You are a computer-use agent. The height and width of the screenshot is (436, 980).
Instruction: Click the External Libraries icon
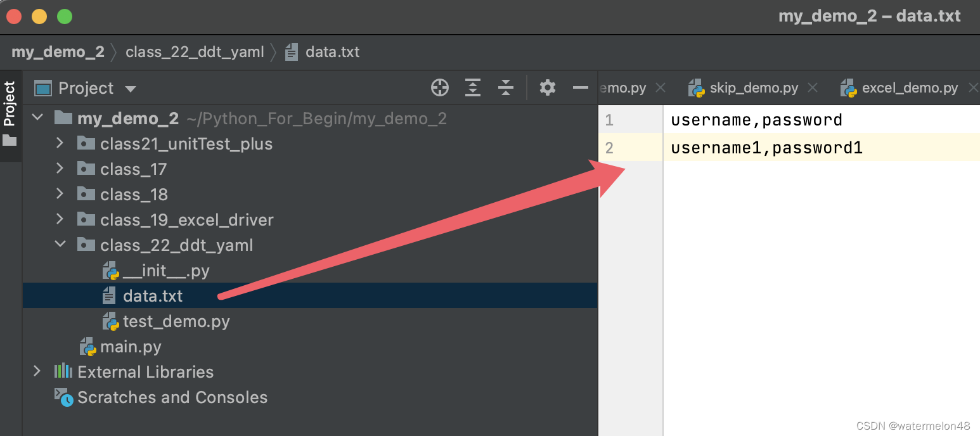63,372
